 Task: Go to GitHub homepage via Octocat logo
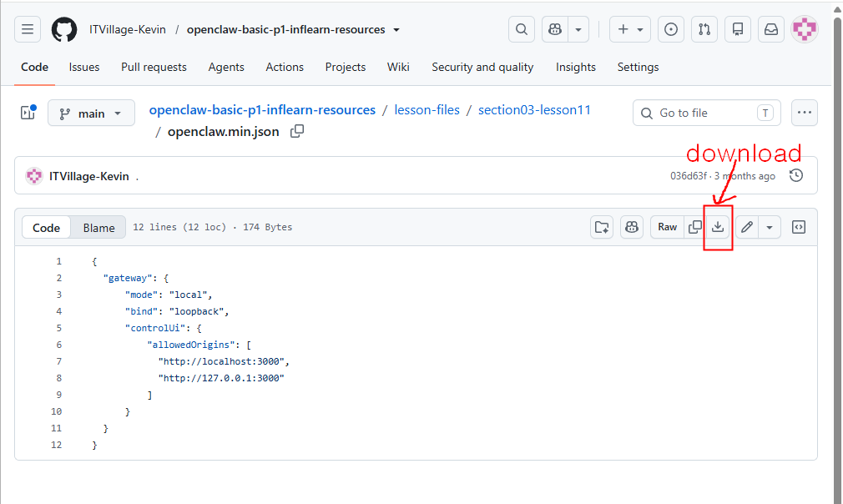[x=64, y=29]
